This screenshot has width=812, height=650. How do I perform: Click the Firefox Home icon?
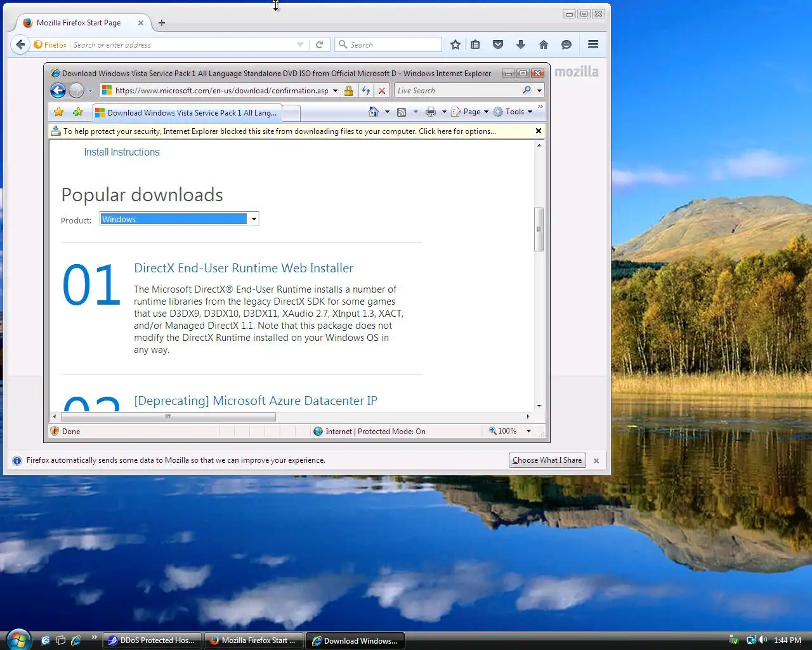(544, 44)
